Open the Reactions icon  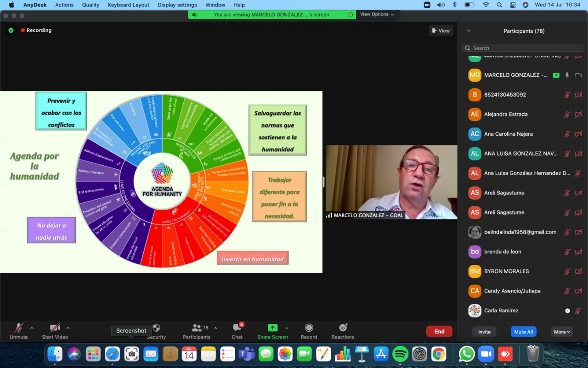(343, 328)
